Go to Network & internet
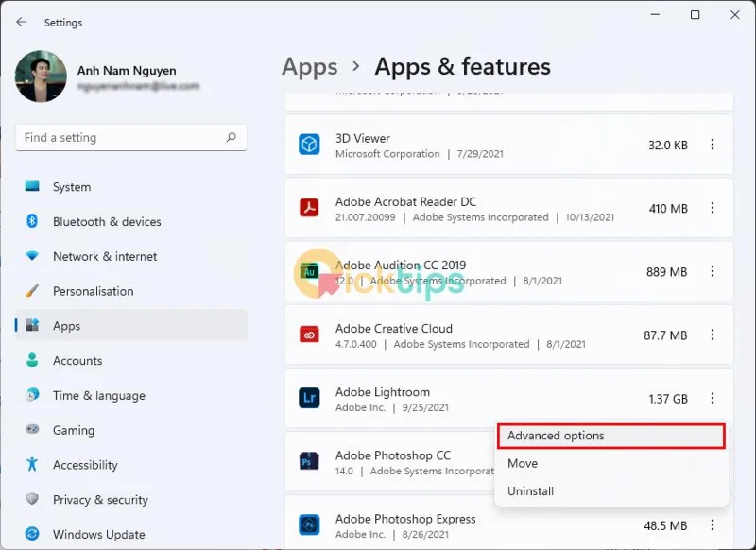The image size is (756, 550). pos(131,256)
